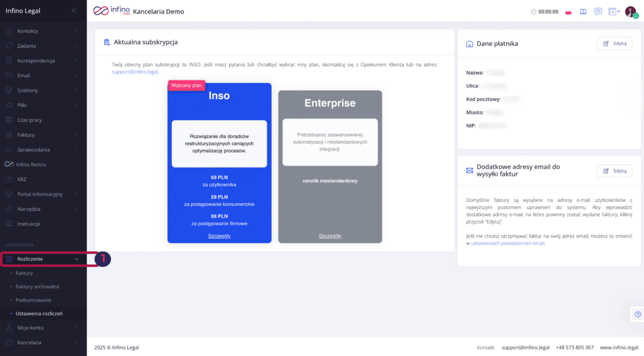The image size is (644, 356).
Task: Click the 00:00:00 timer display
Action: pyautogui.click(x=548, y=12)
